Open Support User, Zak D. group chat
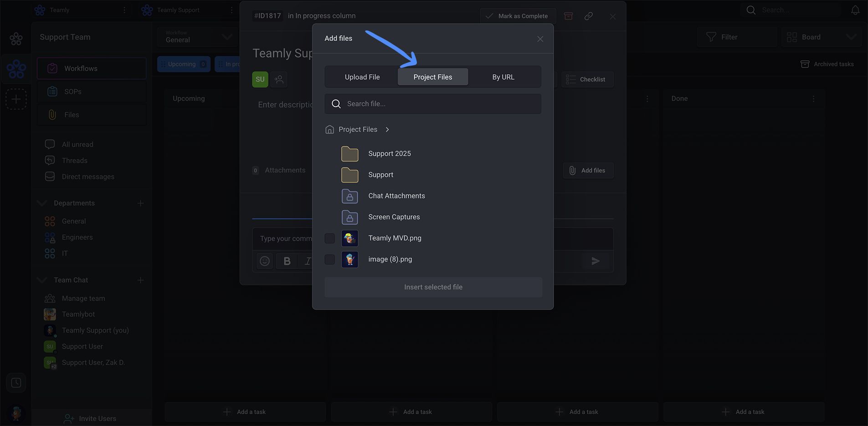This screenshot has height=426, width=868. [x=93, y=363]
